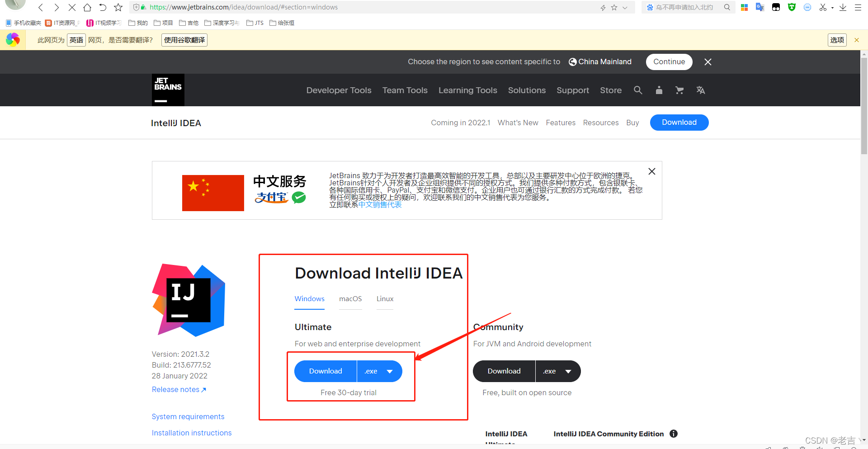This screenshot has width=868, height=449.
Task: Open the shopping cart icon
Action: click(679, 90)
